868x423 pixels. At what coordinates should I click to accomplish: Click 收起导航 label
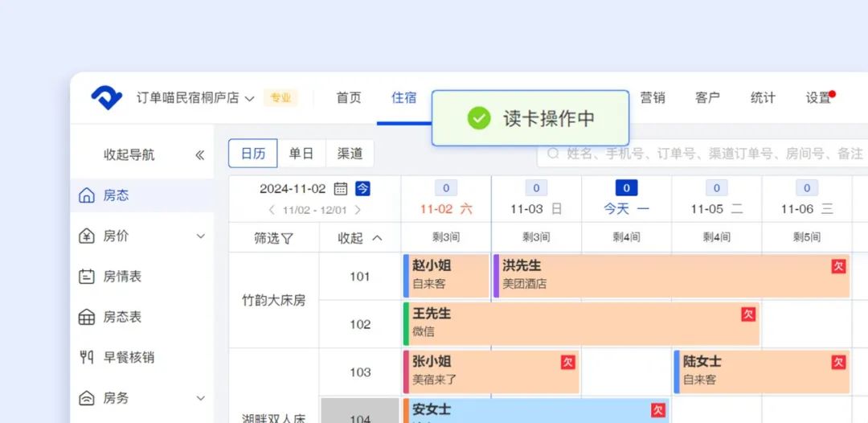129,155
